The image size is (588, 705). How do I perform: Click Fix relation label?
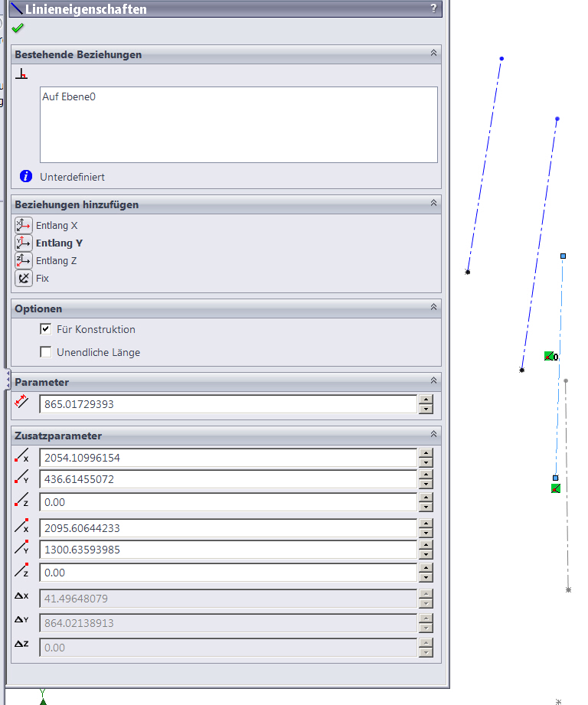(42, 279)
